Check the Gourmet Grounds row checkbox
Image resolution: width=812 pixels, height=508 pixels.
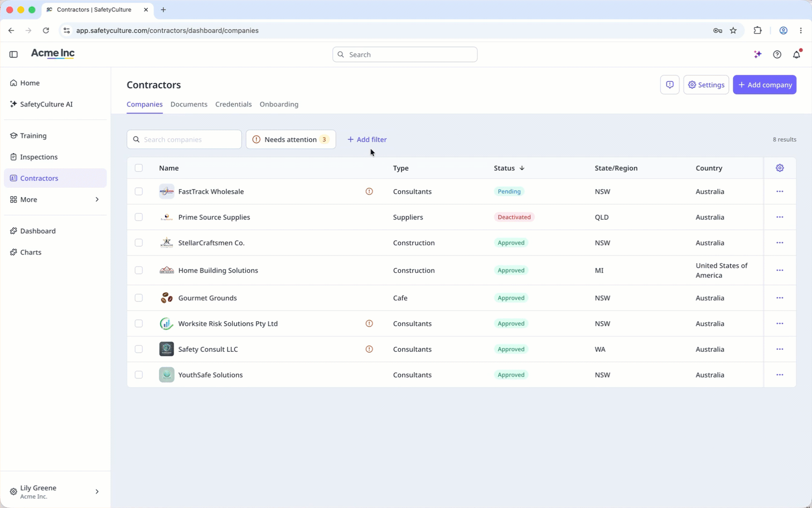139,298
